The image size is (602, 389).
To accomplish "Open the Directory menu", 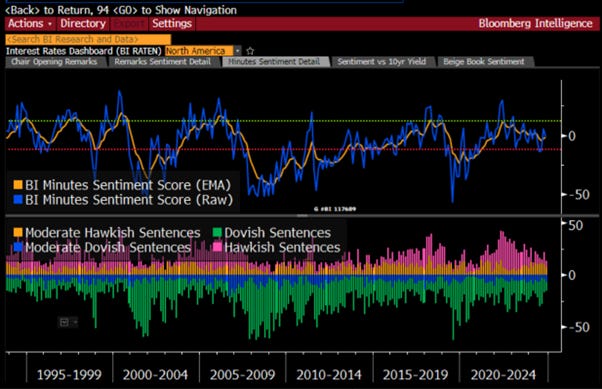I will pos(83,23).
